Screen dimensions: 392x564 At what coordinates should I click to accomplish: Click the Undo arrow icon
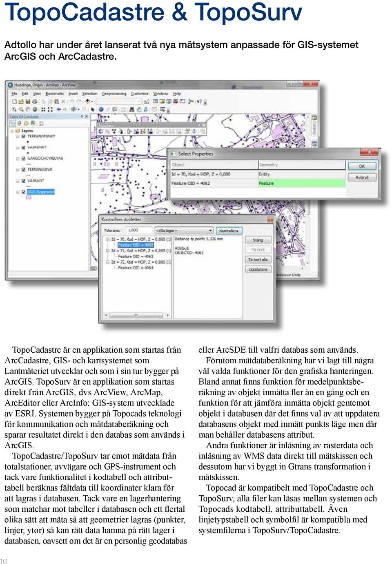point(72,101)
